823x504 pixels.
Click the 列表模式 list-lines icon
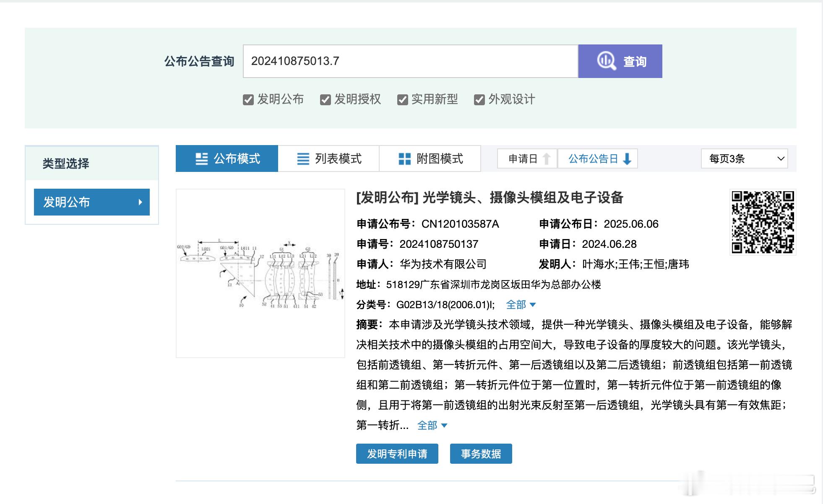click(x=303, y=158)
